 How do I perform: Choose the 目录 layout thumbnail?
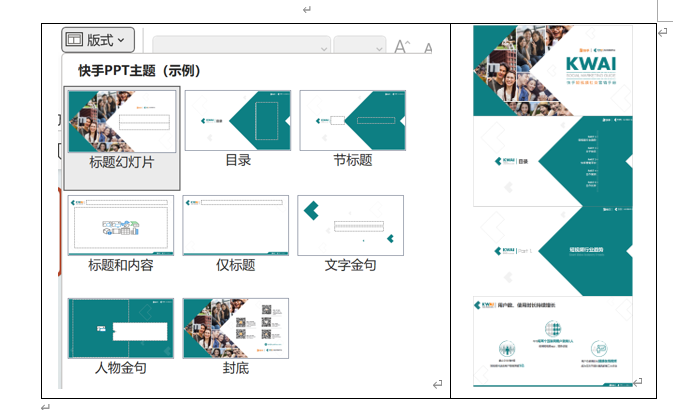click(x=238, y=120)
